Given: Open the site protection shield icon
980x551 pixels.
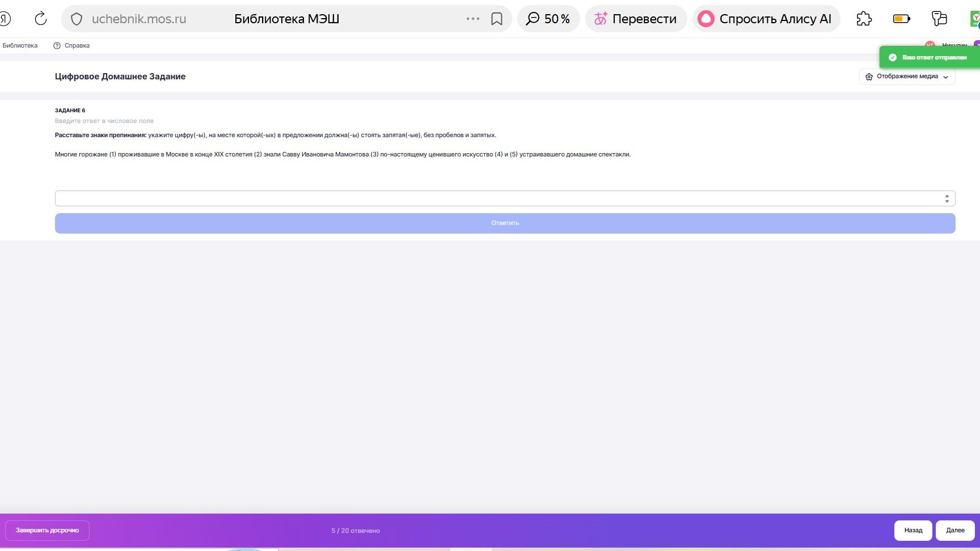Looking at the screenshot, I should (x=77, y=19).
